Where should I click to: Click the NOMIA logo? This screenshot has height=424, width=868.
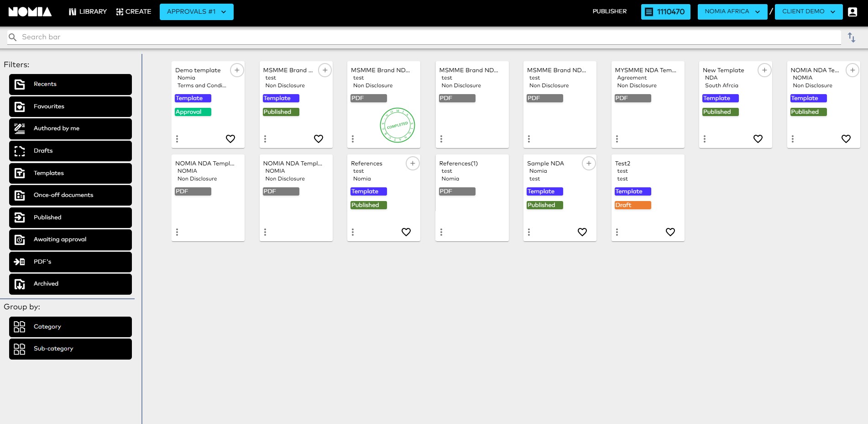click(x=30, y=12)
